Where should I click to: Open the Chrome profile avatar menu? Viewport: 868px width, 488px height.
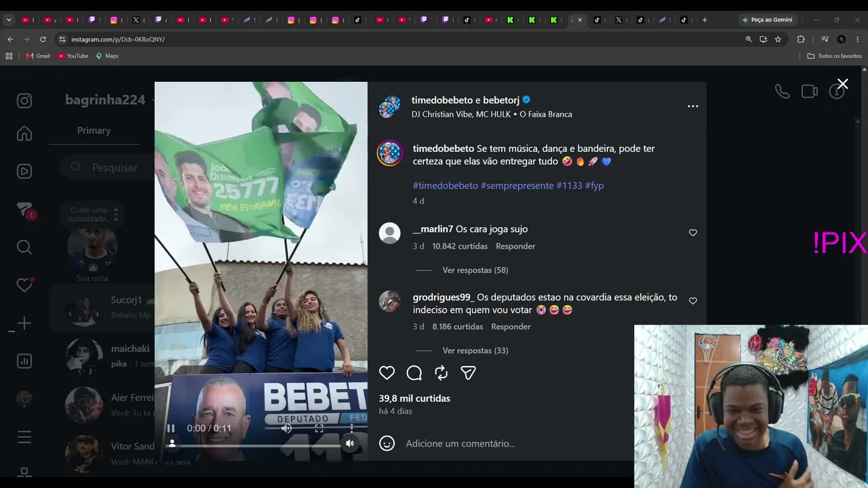click(x=842, y=39)
